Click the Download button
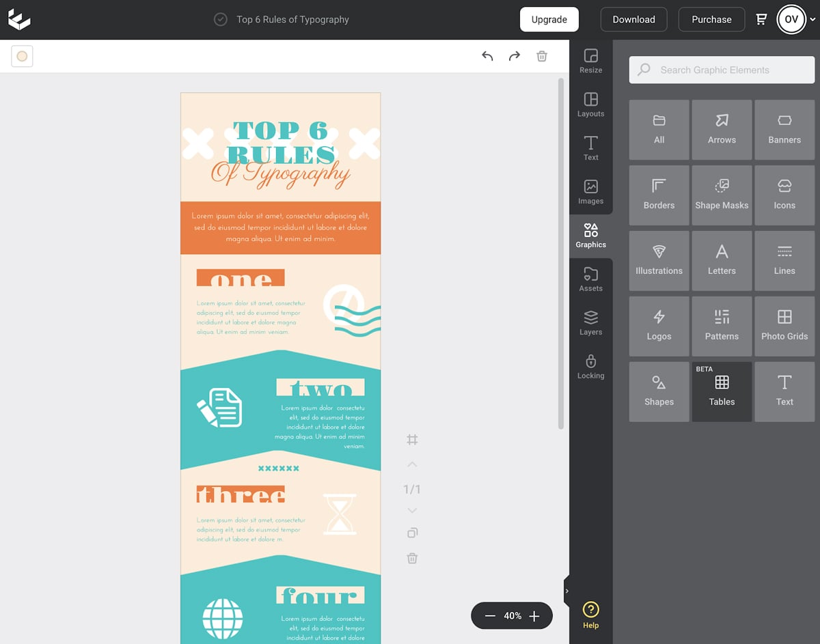This screenshot has height=644, width=820. tap(633, 19)
